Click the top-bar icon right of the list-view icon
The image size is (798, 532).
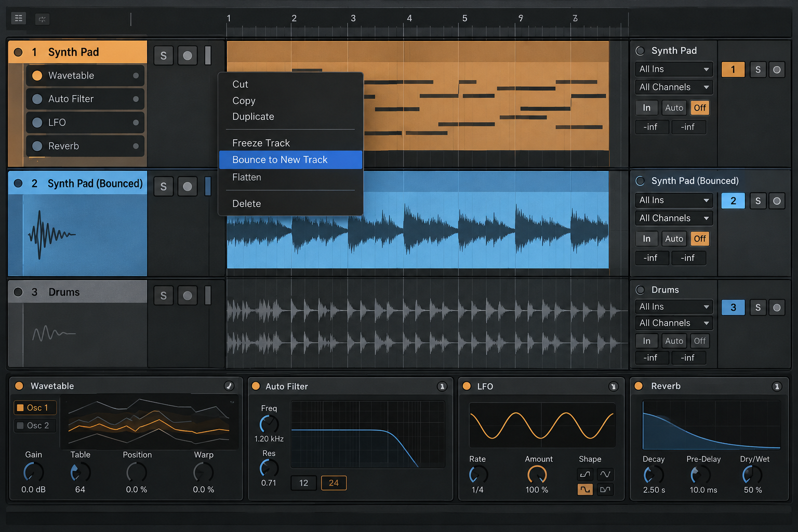(42, 19)
